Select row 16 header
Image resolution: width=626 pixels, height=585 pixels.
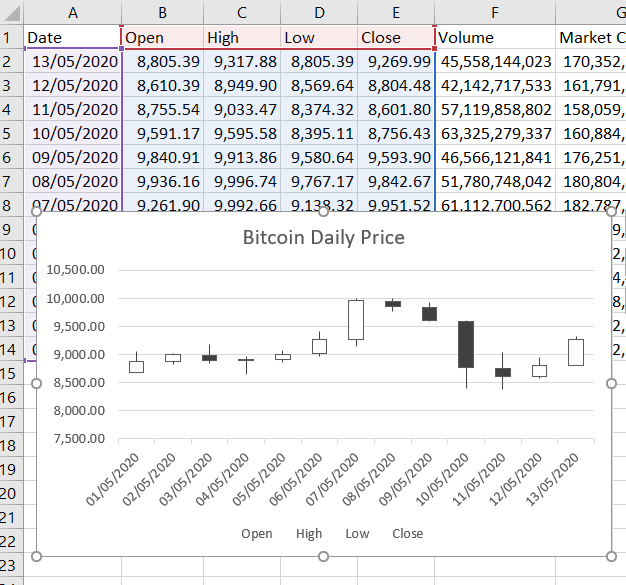pos(11,397)
